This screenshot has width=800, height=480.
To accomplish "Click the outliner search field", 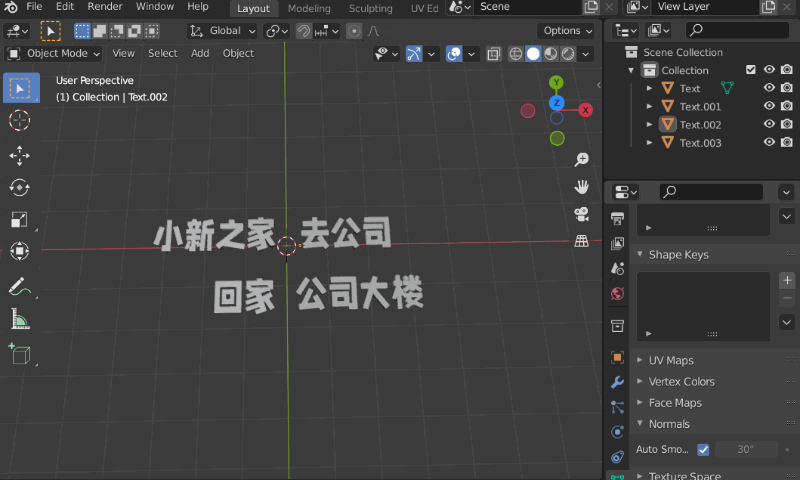I will tap(737, 31).
